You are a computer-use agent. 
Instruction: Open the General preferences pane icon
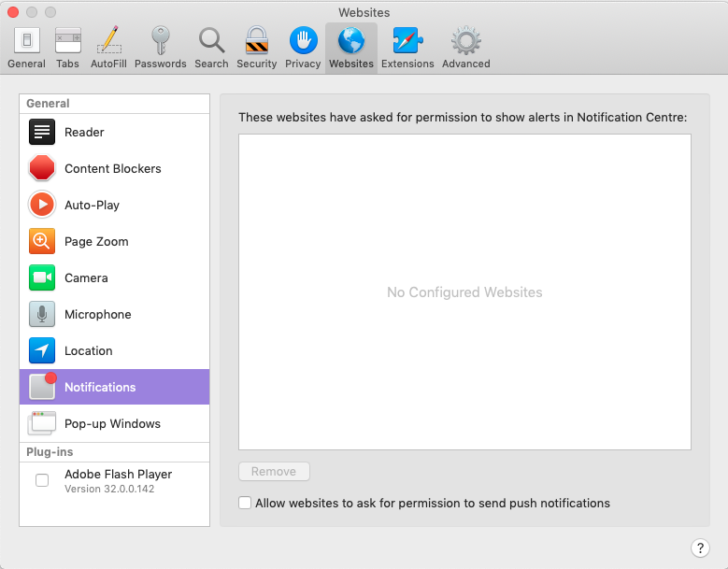click(26, 40)
